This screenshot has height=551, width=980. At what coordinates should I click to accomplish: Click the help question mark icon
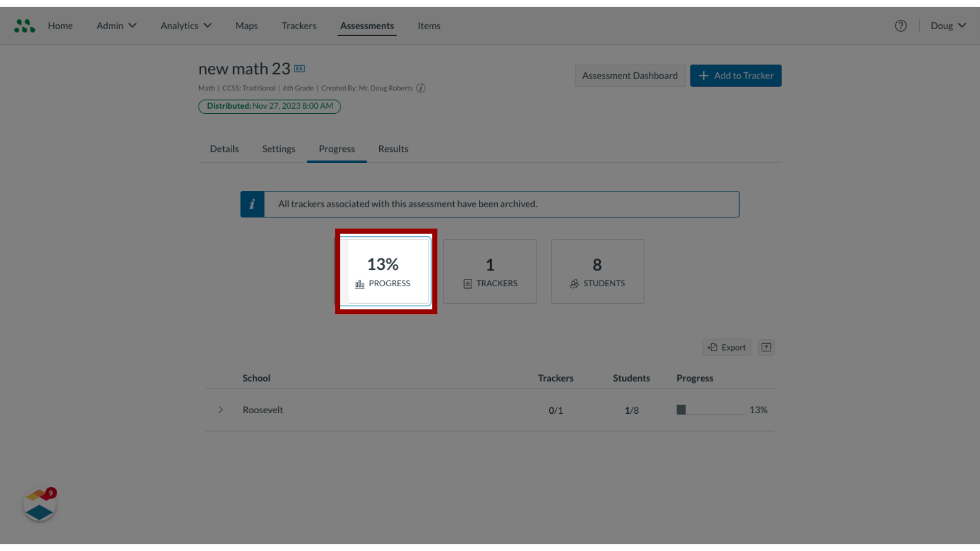point(900,26)
